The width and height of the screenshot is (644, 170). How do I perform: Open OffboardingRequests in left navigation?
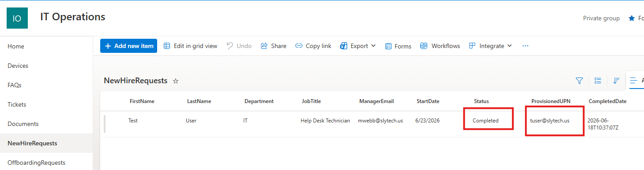point(36,163)
